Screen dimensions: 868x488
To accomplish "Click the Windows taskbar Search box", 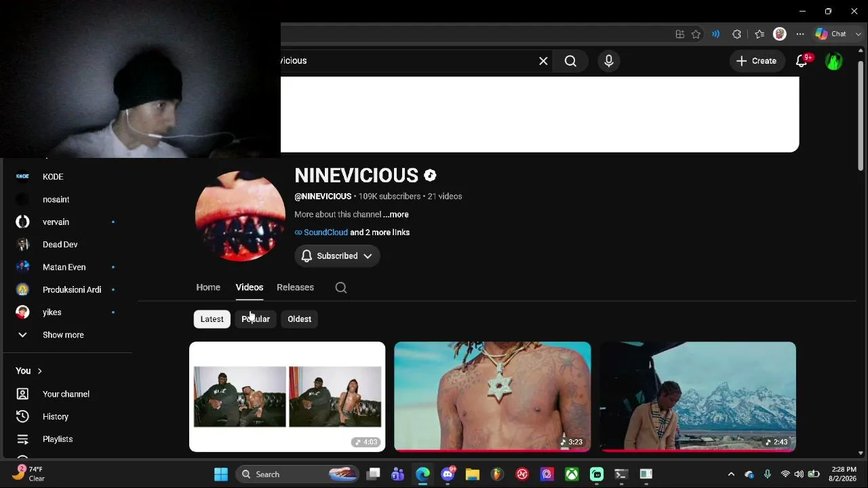I will tap(297, 474).
